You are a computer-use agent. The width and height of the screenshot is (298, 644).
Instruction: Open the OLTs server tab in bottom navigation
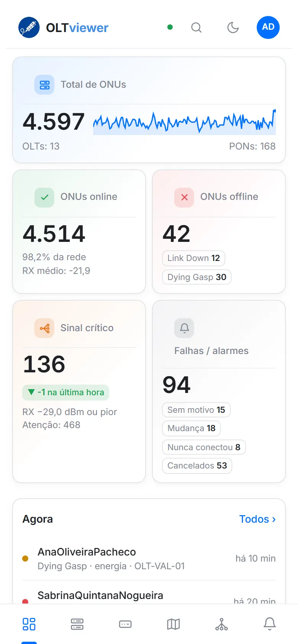[x=77, y=624]
